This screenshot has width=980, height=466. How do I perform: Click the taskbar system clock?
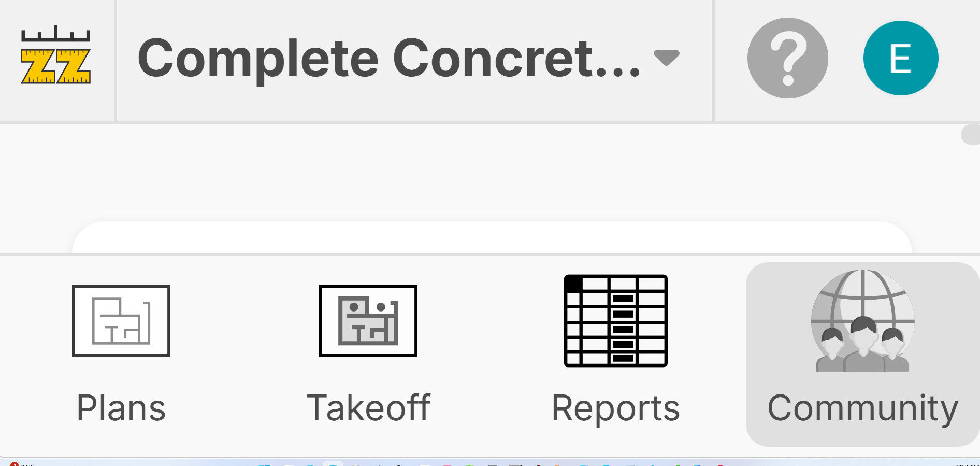(x=966, y=464)
